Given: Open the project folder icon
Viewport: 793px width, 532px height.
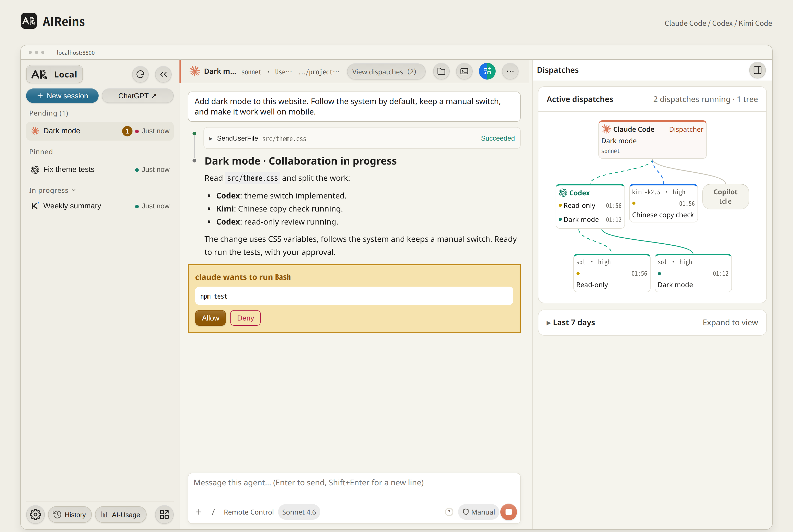Looking at the screenshot, I should point(441,71).
